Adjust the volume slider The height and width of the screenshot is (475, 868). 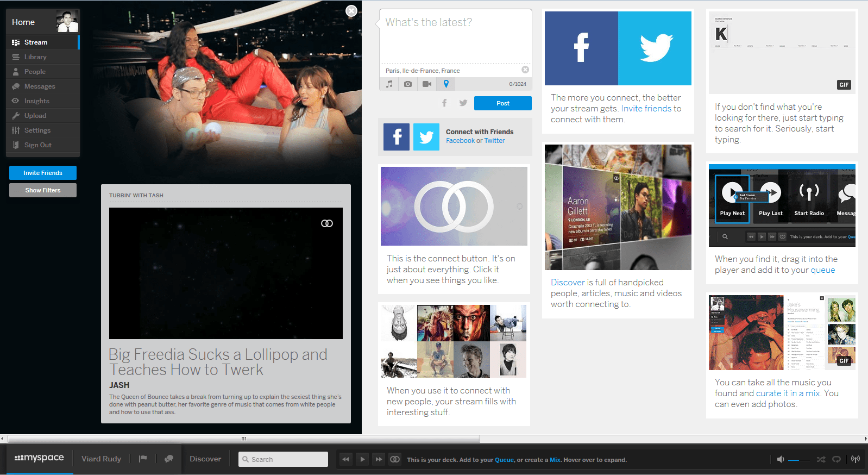pos(799,460)
